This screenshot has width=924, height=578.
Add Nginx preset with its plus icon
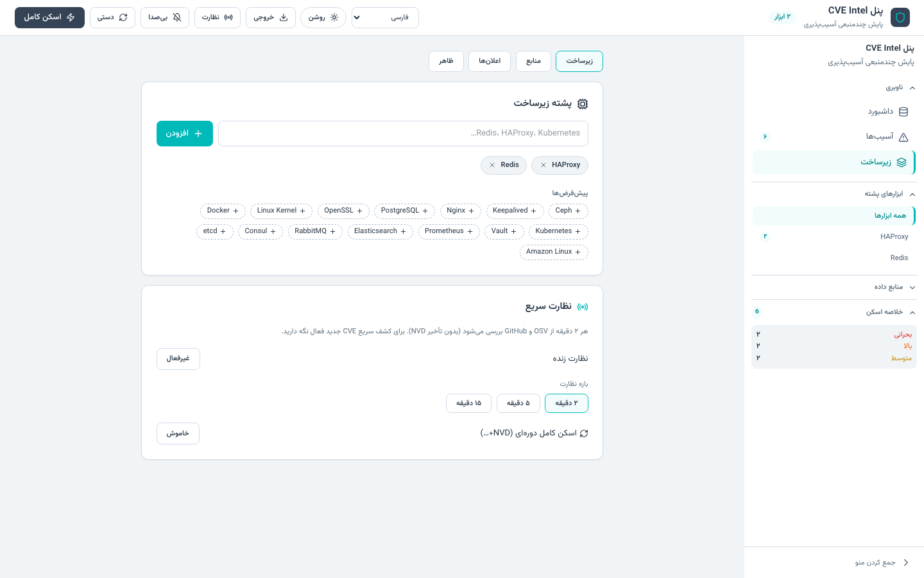[x=471, y=211]
